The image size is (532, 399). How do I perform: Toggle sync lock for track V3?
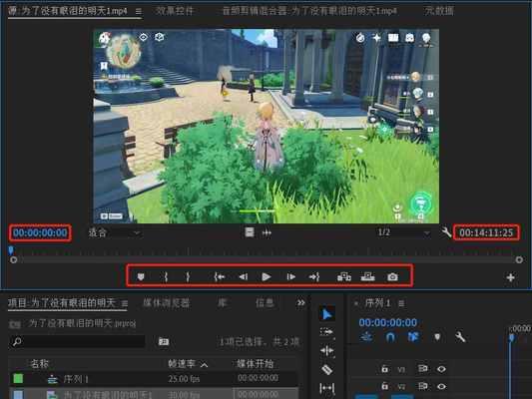point(423,368)
